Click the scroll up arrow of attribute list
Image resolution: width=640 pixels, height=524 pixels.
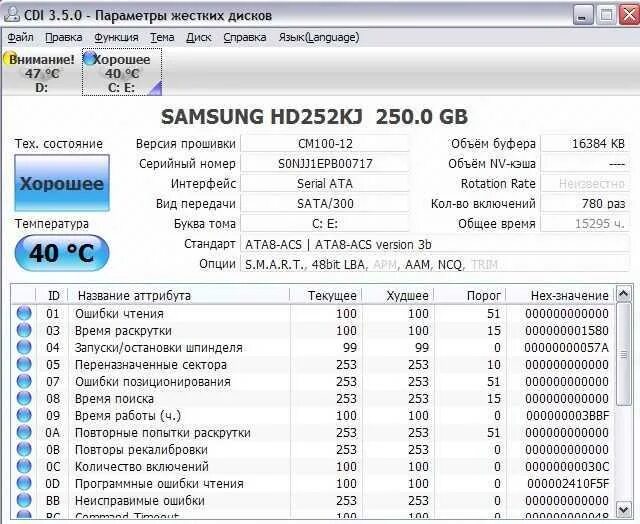pos(623,294)
